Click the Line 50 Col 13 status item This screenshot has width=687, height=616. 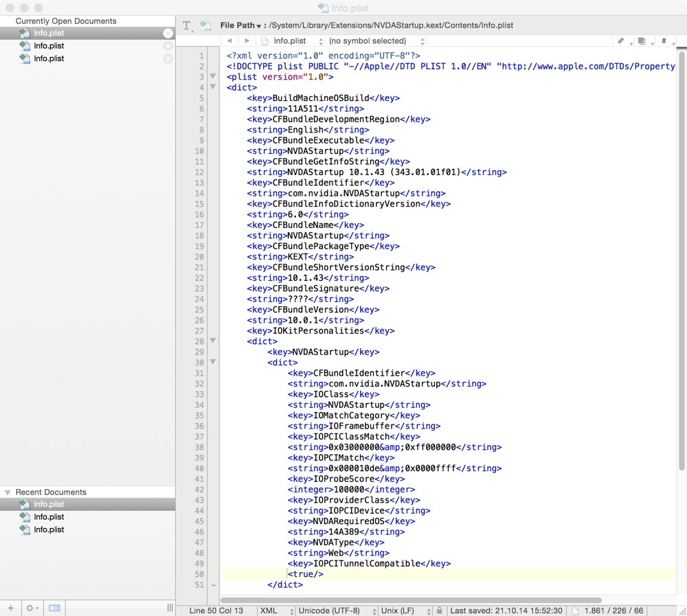[216, 611]
